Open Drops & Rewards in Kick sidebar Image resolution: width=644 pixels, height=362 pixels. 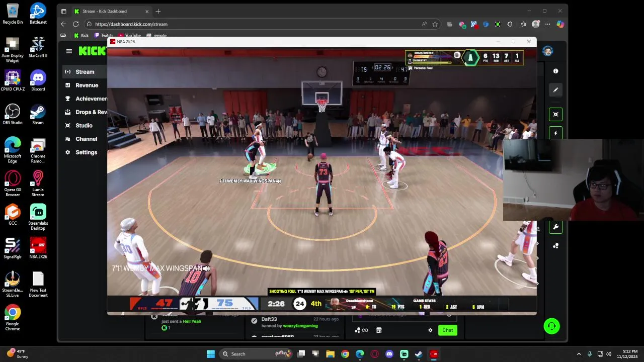[x=86, y=112]
